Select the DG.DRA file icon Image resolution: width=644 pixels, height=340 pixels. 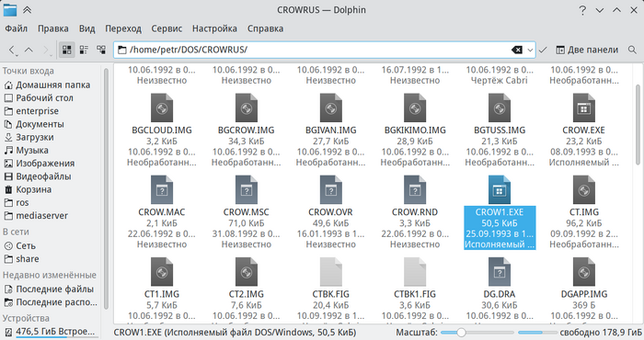point(500,272)
